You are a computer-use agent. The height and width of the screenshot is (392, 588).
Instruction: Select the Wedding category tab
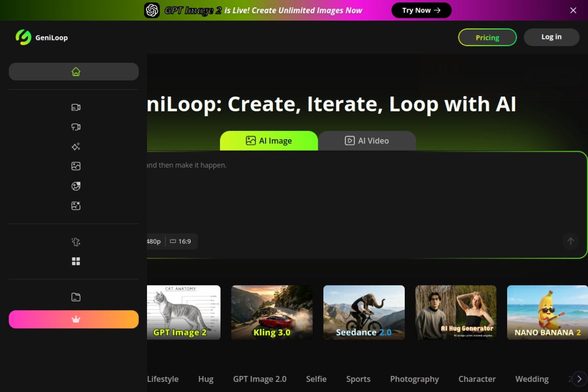pos(532,379)
